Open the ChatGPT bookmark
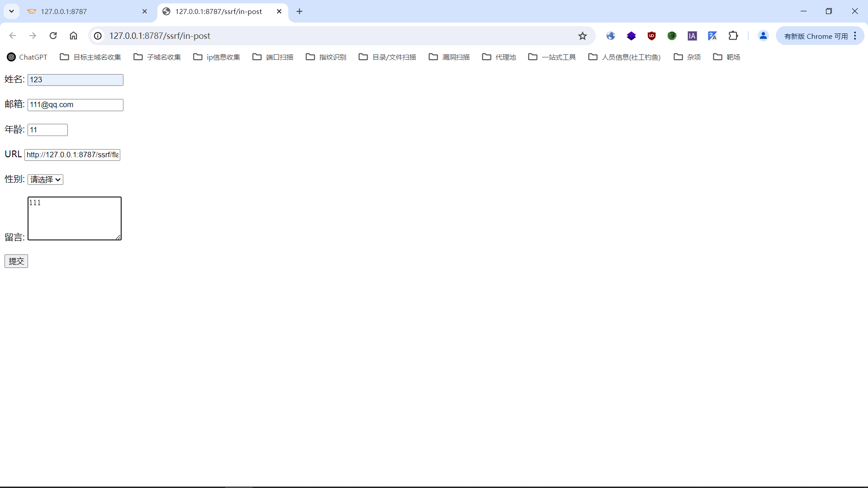 coord(27,57)
